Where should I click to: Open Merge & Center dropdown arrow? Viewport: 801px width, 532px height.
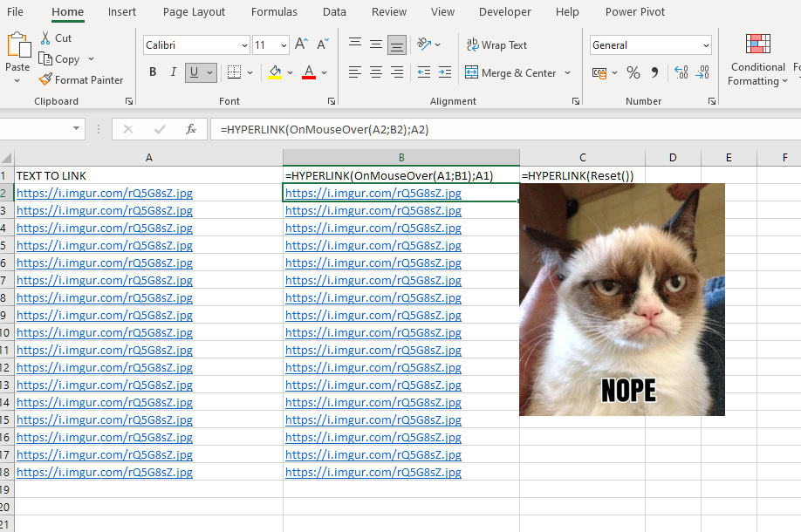(x=567, y=73)
